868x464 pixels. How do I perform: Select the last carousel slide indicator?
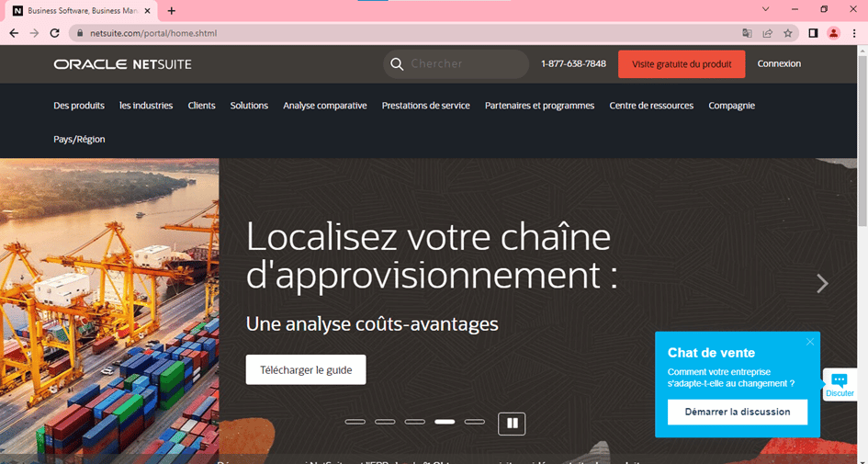tap(474, 422)
